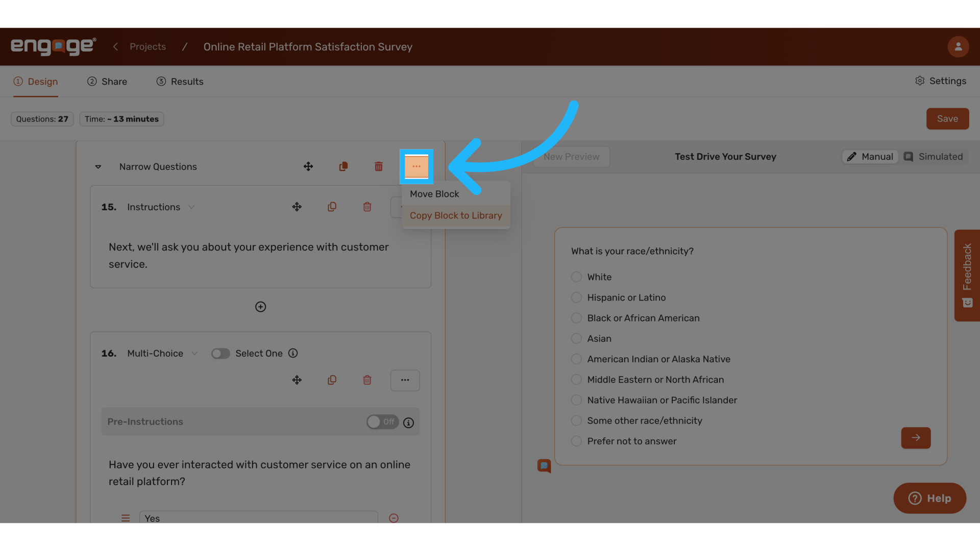
Task: Select Black or African American
Action: pos(576,318)
